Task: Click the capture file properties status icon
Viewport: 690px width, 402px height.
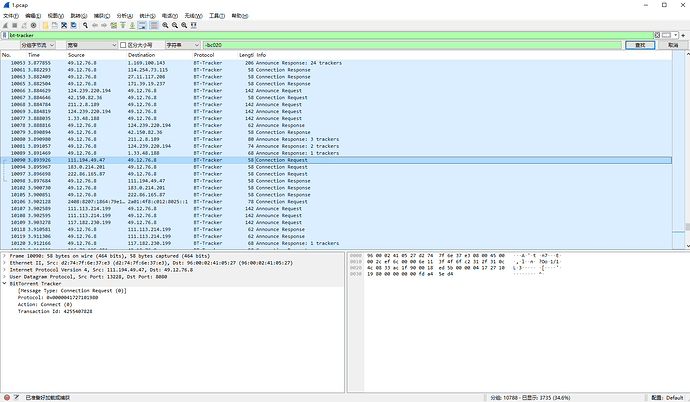Action: (16, 398)
